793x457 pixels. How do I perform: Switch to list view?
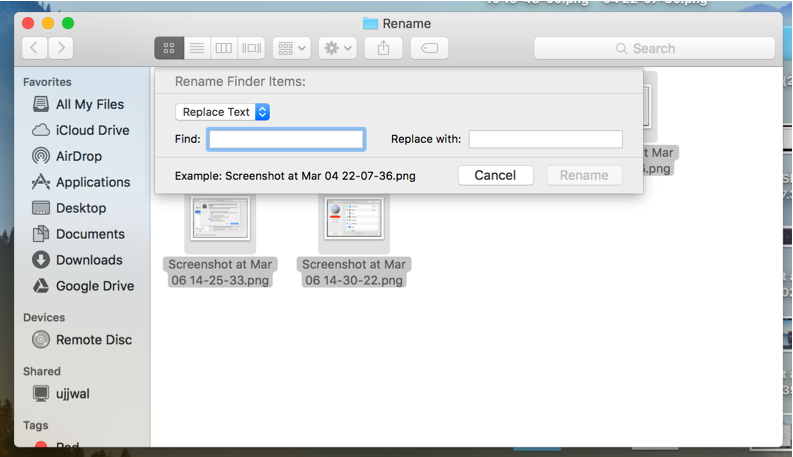point(197,48)
